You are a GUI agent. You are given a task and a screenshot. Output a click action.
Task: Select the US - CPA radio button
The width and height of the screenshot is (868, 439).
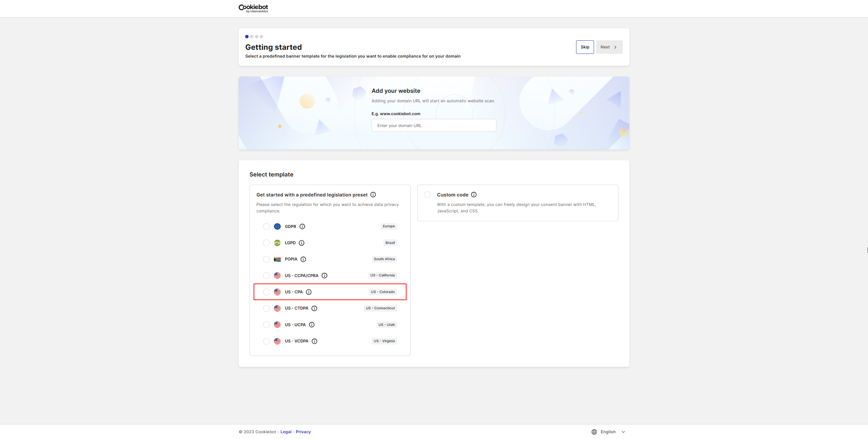point(267,292)
